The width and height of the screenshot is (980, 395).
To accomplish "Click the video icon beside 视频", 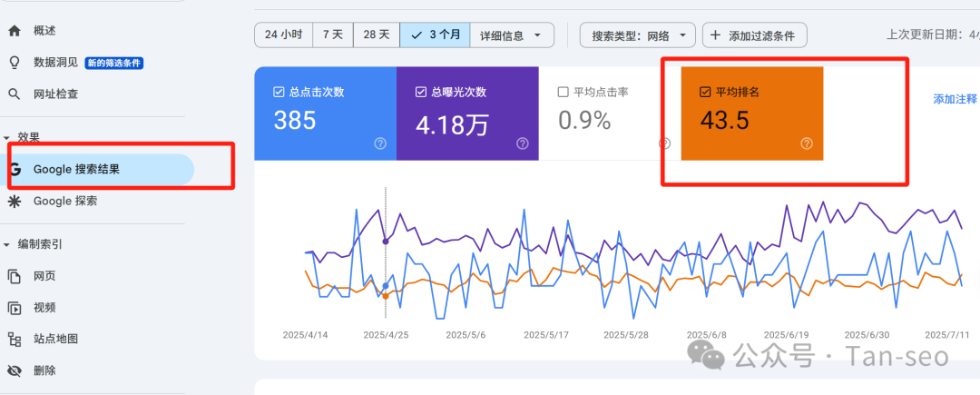I will pos(15,308).
